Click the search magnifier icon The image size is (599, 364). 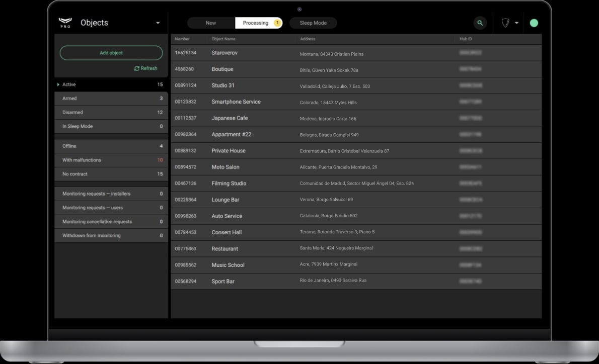(x=479, y=23)
